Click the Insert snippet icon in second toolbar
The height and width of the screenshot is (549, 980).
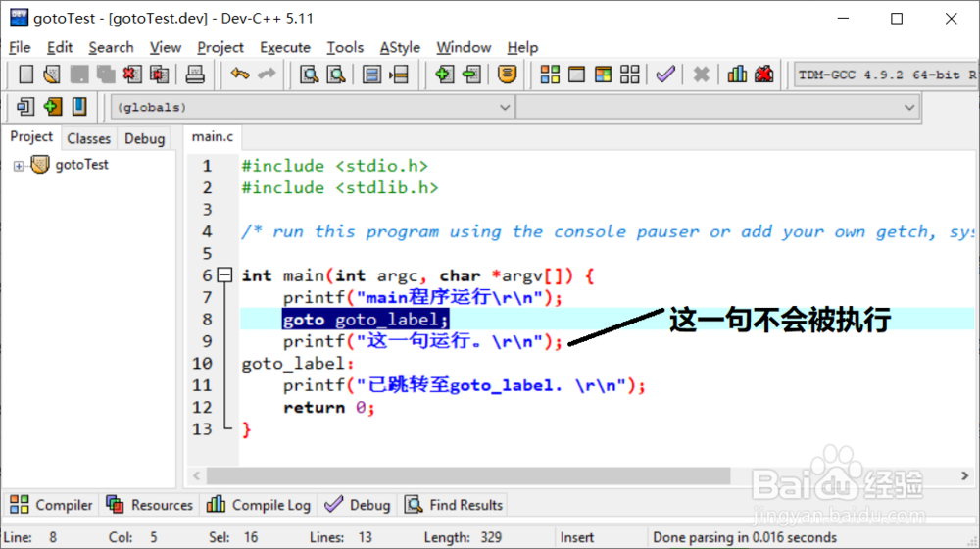25,107
